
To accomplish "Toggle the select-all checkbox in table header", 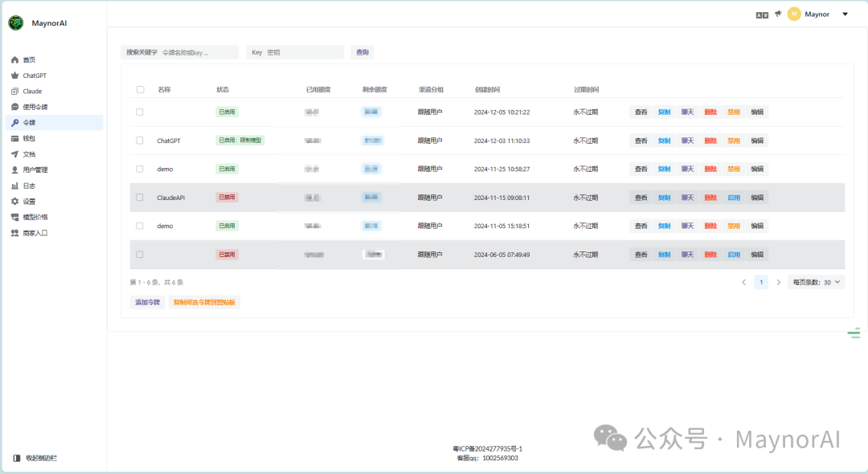I will click(140, 90).
